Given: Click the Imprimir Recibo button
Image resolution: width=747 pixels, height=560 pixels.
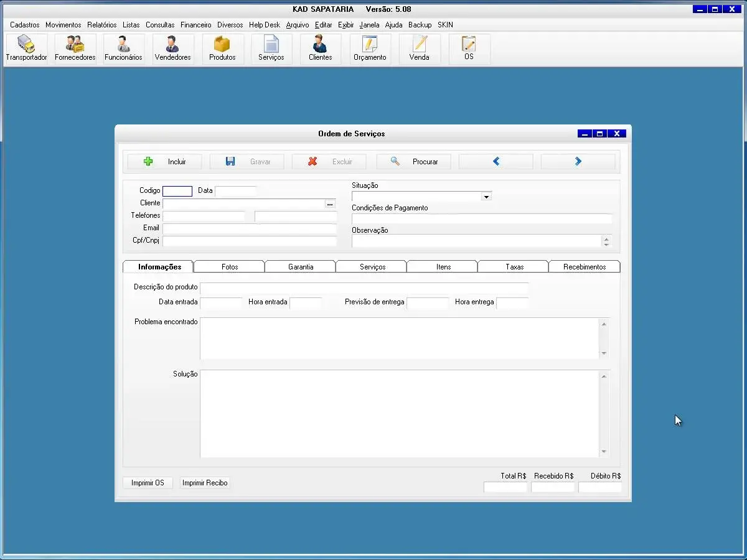Looking at the screenshot, I should coord(205,483).
